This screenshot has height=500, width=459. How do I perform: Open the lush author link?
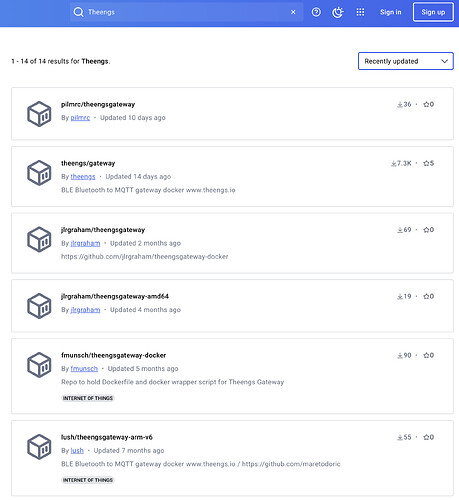click(x=77, y=451)
